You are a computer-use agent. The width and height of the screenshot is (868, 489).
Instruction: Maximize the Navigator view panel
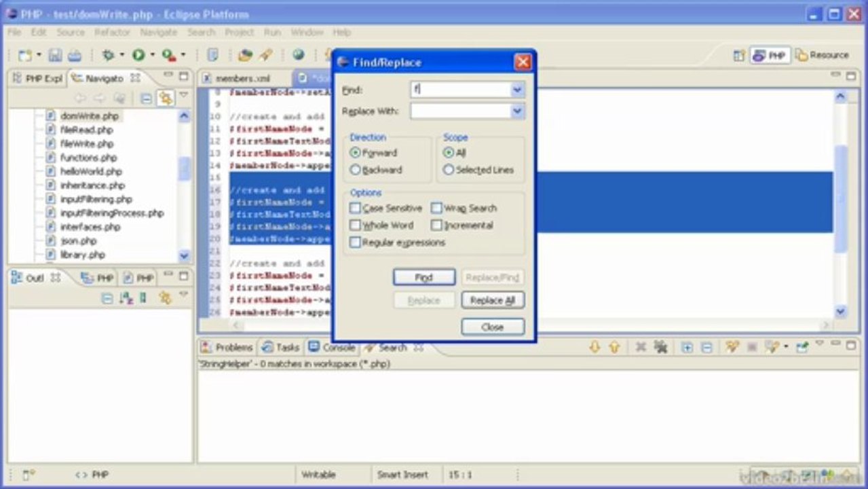pos(183,76)
